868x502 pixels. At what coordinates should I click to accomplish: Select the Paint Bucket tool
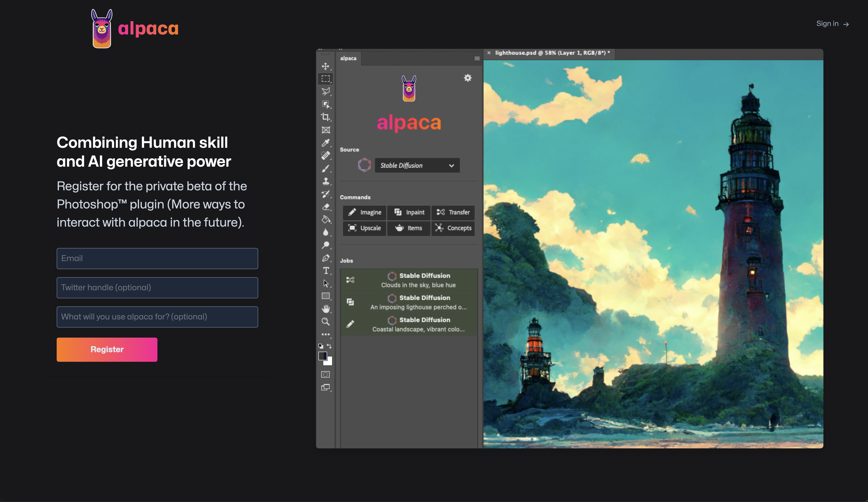[x=325, y=219]
